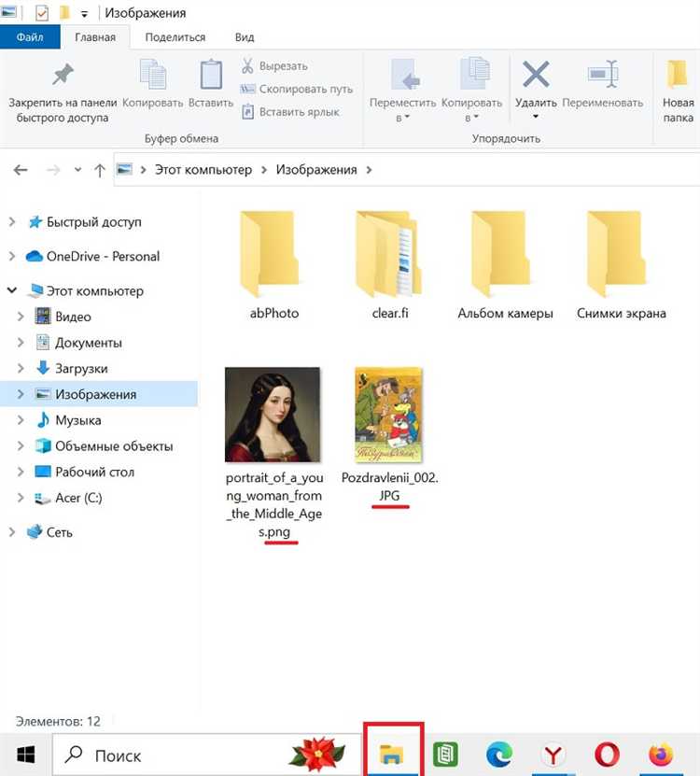Select Pozdravlenii_002.JPG thumbnail
The image size is (700, 776).
coord(389,415)
